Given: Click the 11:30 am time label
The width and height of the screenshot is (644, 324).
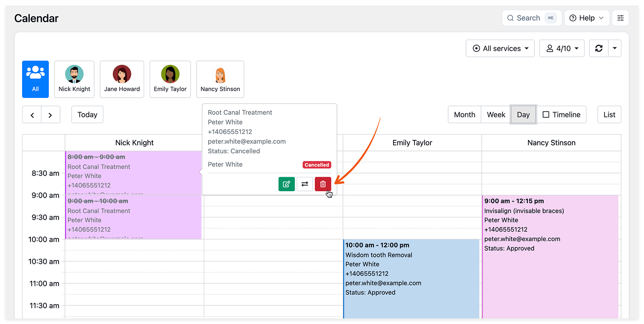Looking at the screenshot, I should click(x=44, y=305).
